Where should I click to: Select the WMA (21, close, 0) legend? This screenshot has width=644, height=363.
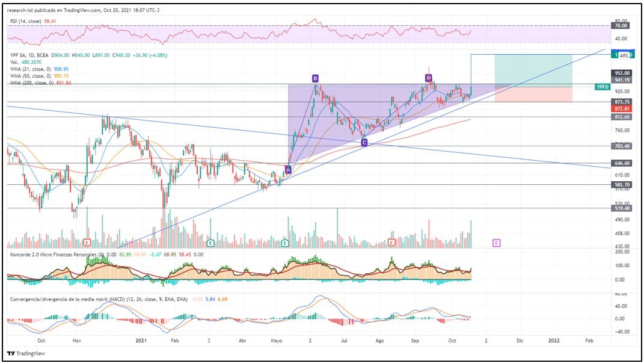[40, 69]
